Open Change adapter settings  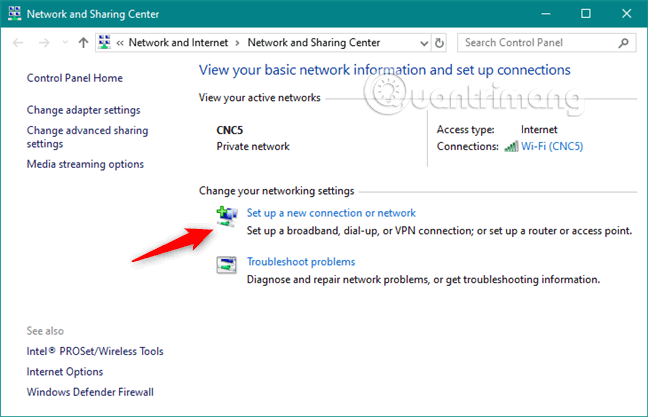click(x=84, y=110)
